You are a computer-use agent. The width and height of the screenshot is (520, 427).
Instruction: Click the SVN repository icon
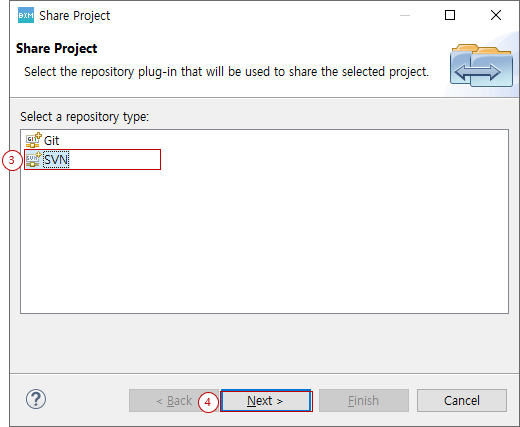[x=33, y=159]
